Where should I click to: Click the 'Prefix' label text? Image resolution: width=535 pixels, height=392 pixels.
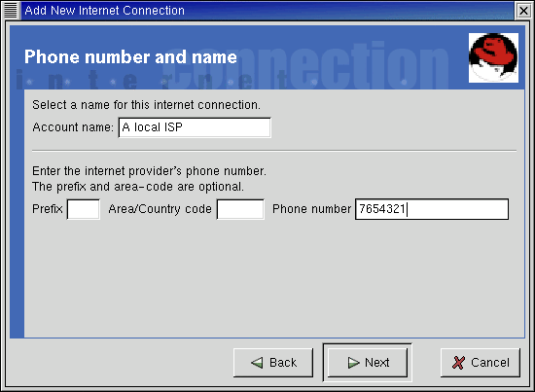[48, 209]
